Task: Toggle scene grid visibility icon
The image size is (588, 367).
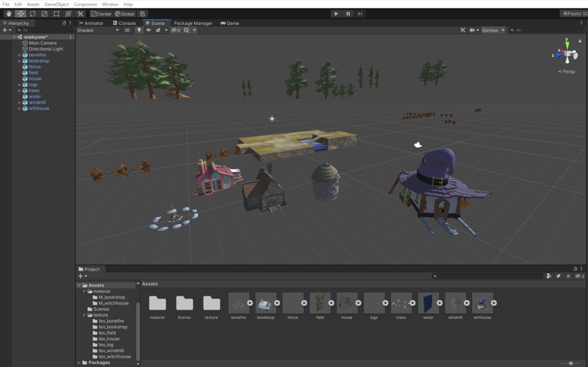Action: [x=187, y=30]
